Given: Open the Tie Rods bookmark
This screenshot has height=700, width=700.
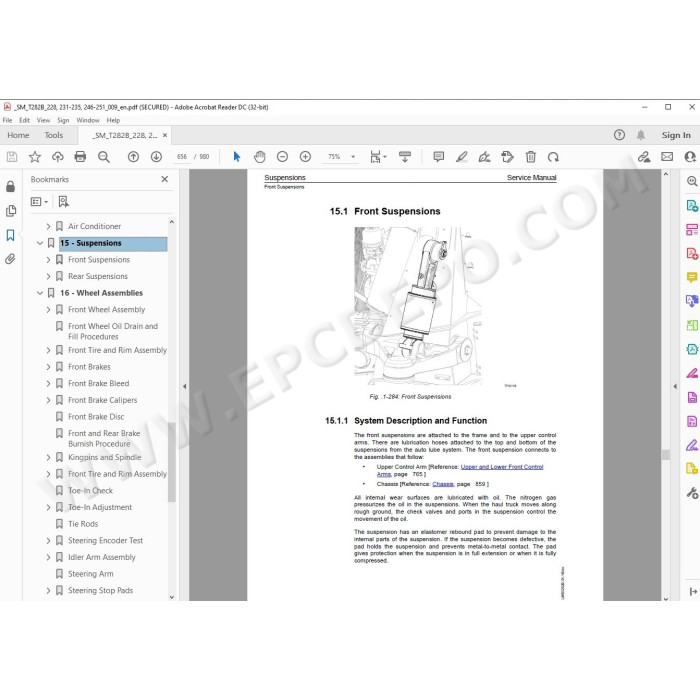Looking at the screenshot, I should point(83,524).
